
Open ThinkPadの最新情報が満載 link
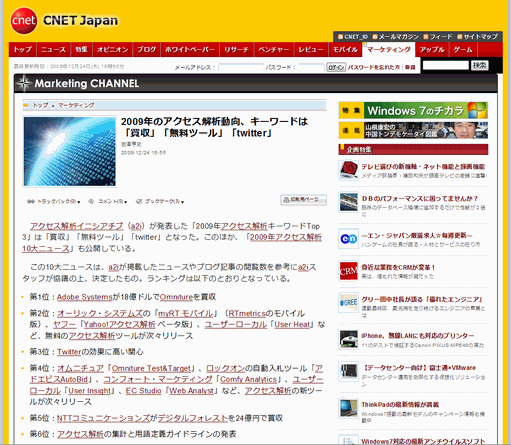click(x=400, y=405)
